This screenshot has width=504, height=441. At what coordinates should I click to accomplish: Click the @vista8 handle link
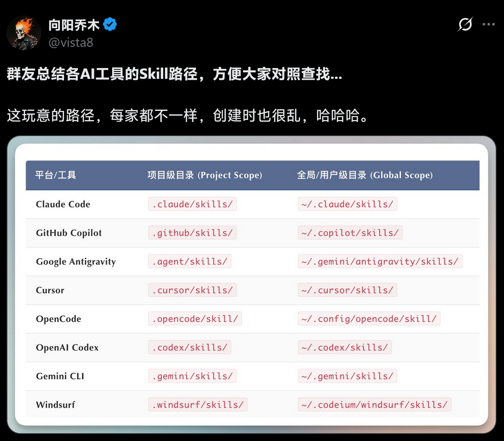pos(70,42)
